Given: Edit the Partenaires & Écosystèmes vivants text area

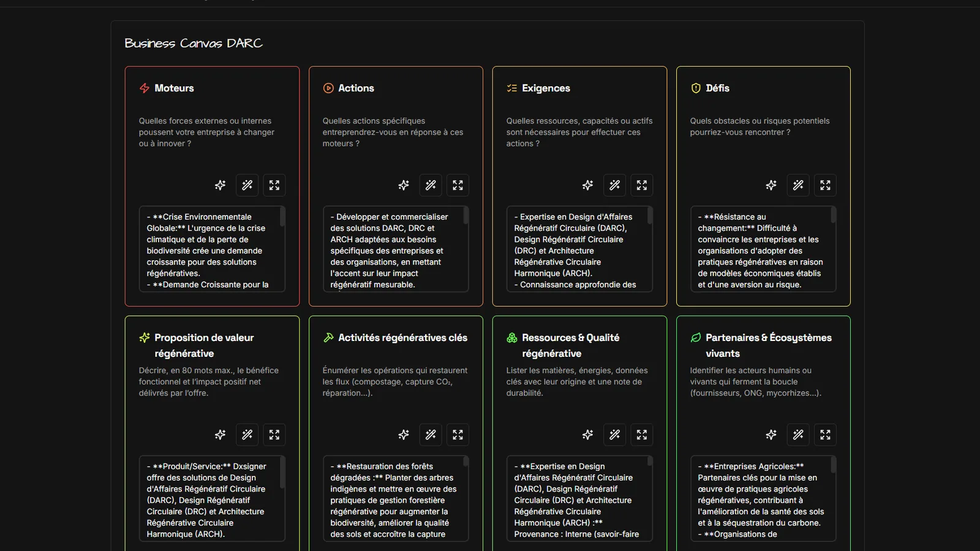Looking at the screenshot, I should 763,498.
